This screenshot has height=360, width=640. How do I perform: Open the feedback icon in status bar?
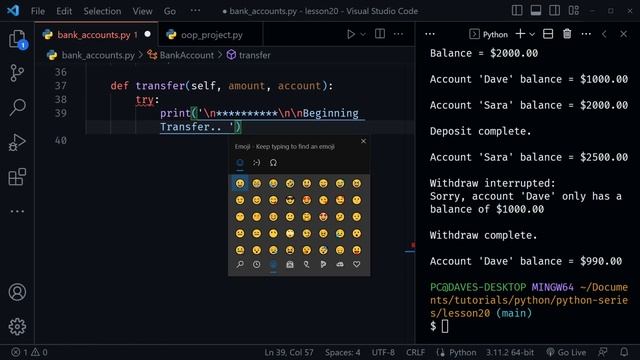point(602,352)
